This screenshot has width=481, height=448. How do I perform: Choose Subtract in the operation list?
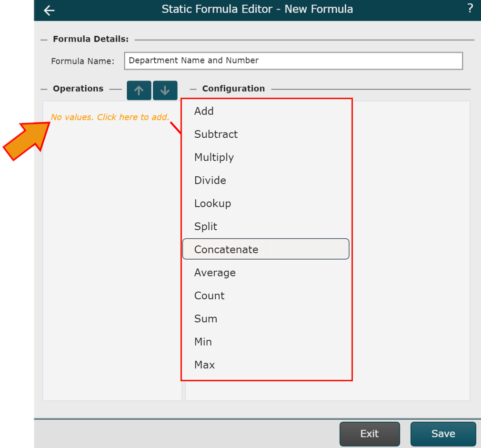(x=216, y=134)
